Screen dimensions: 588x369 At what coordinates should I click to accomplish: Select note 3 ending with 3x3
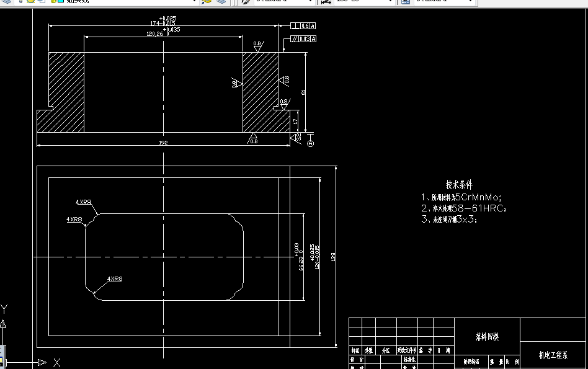click(x=449, y=219)
